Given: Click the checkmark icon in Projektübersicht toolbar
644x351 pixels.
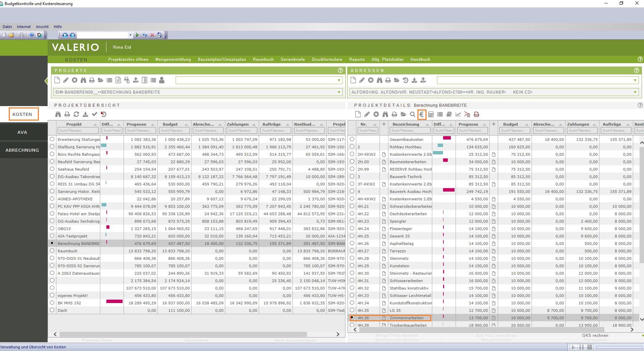Looking at the screenshot, I should pos(95,115).
